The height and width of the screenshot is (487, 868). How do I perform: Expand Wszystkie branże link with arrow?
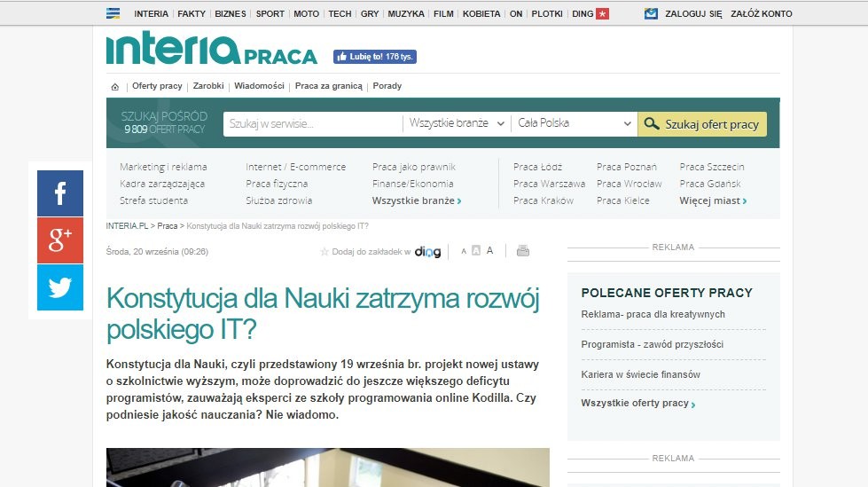(417, 200)
